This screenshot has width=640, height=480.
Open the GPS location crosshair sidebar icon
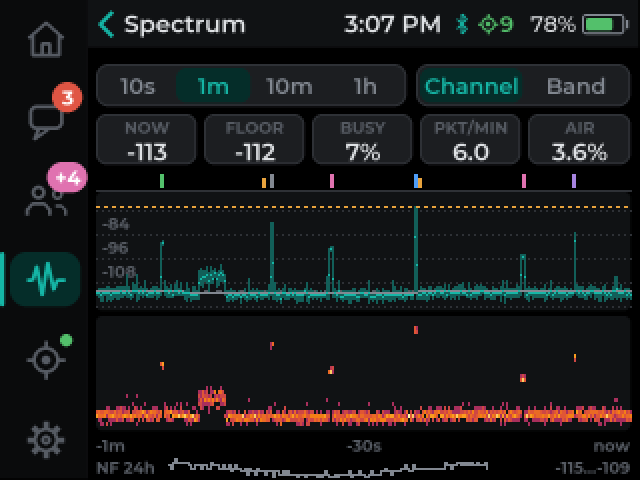(x=46, y=360)
